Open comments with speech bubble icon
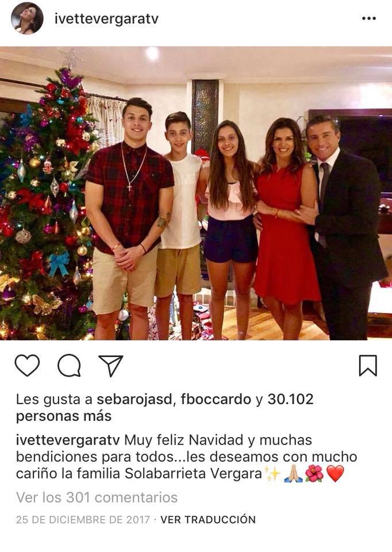 coord(70,366)
